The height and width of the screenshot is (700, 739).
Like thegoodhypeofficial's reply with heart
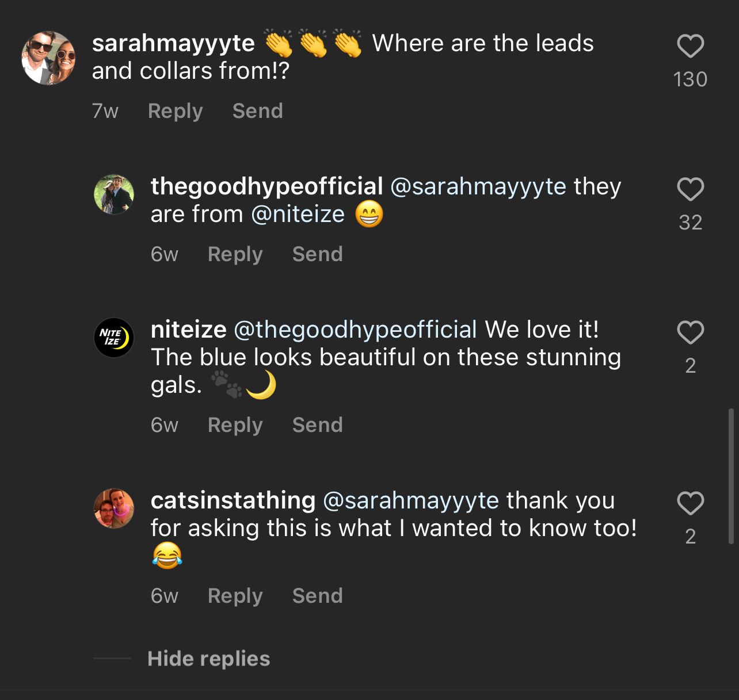point(690,189)
